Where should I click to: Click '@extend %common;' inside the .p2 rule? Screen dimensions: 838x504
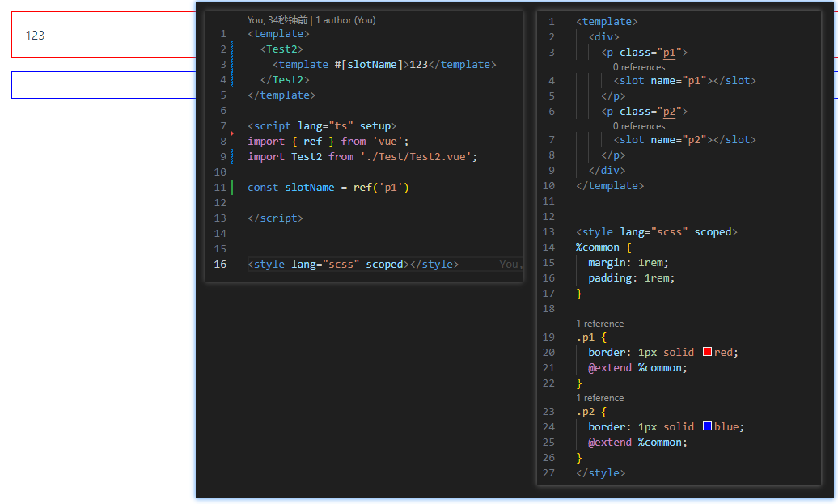click(x=637, y=442)
